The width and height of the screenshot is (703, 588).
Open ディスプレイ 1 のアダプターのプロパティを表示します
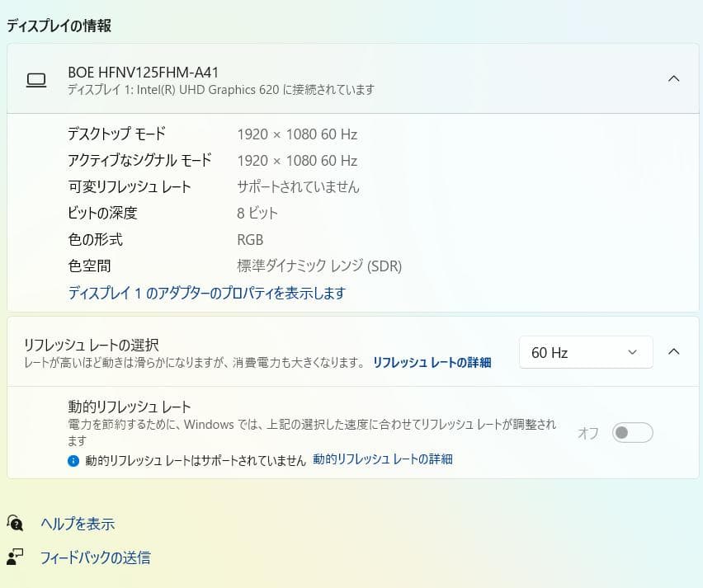pos(206,294)
